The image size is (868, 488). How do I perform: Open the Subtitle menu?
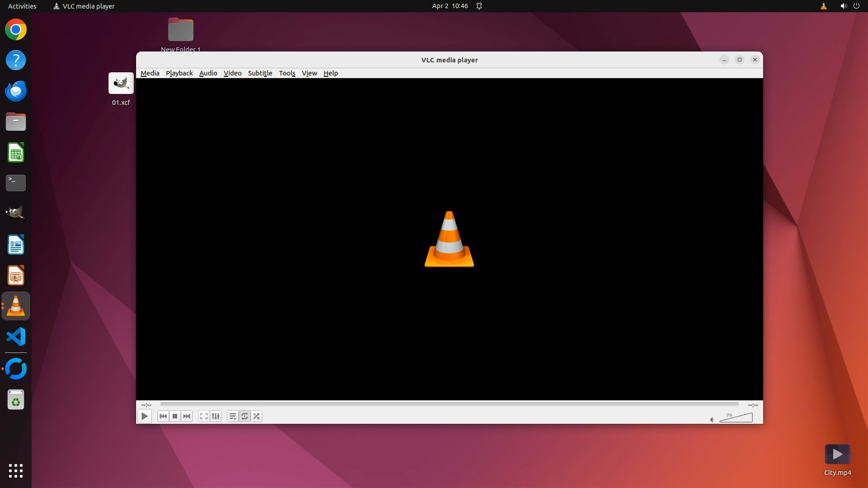click(x=260, y=73)
